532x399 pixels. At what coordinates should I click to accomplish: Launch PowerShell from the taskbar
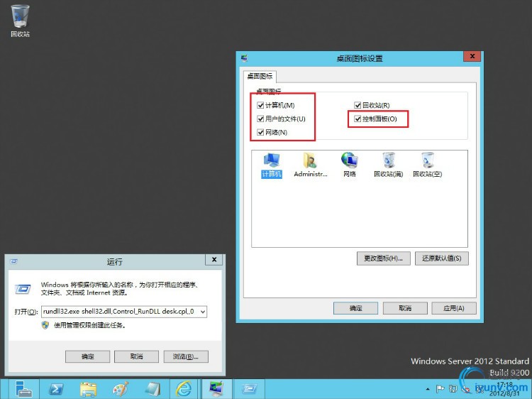coord(55,389)
